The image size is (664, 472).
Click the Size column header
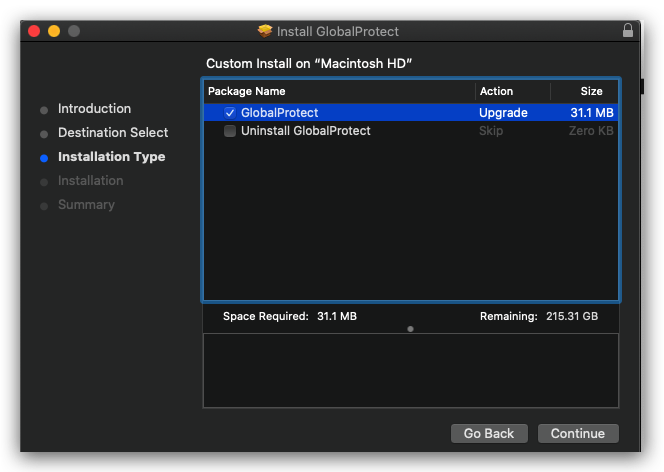[x=591, y=91]
